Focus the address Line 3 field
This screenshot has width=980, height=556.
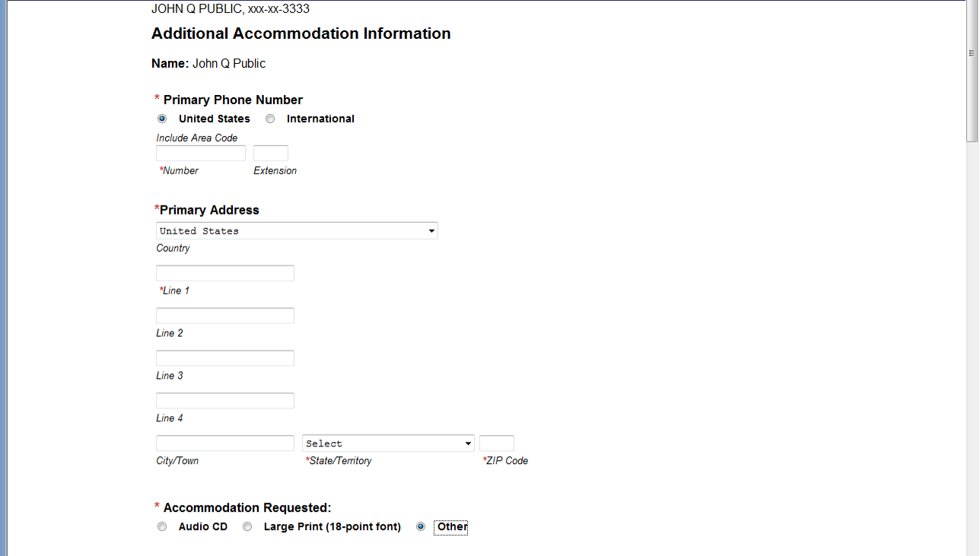225,358
